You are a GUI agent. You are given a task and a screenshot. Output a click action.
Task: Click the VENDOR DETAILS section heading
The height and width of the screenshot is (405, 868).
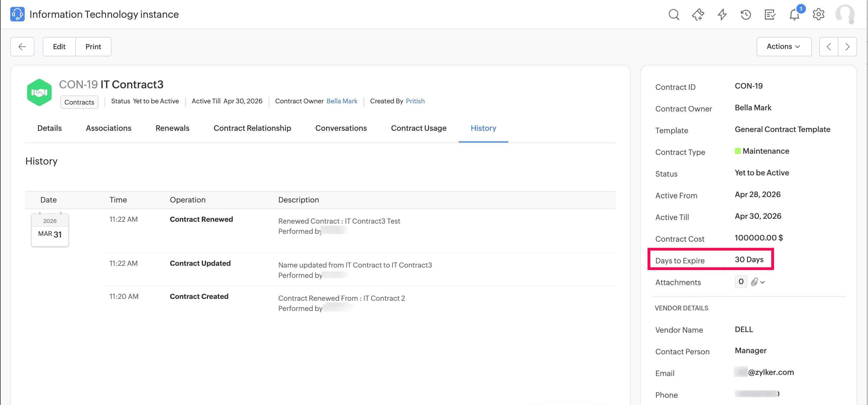tap(681, 308)
